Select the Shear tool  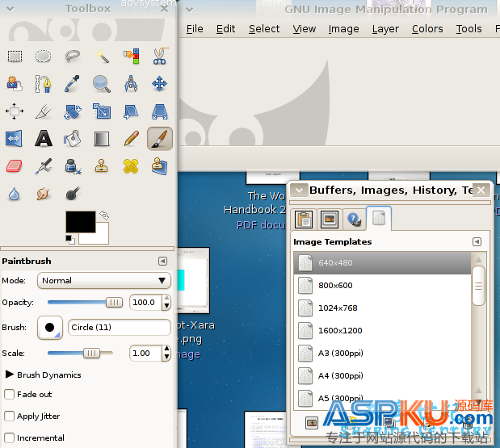pyautogui.click(x=132, y=111)
